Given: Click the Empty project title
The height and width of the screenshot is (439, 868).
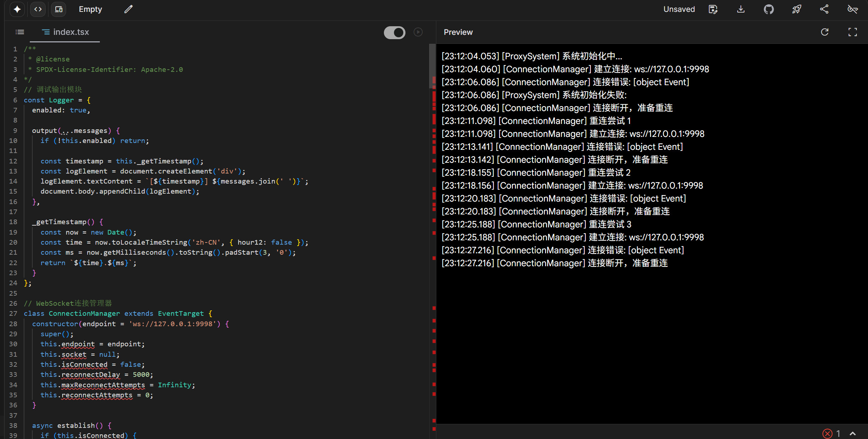Looking at the screenshot, I should (x=90, y=9).
